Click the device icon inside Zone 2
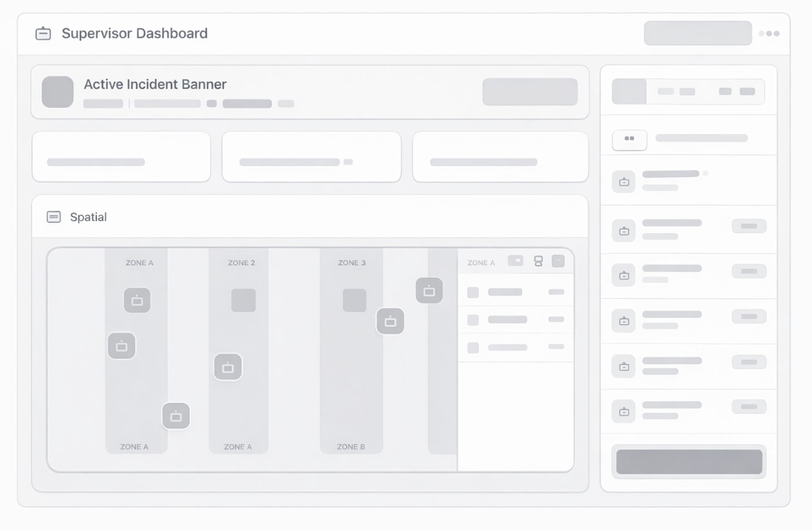This screenshot has height=531, width=812. [x=228, y=367]
